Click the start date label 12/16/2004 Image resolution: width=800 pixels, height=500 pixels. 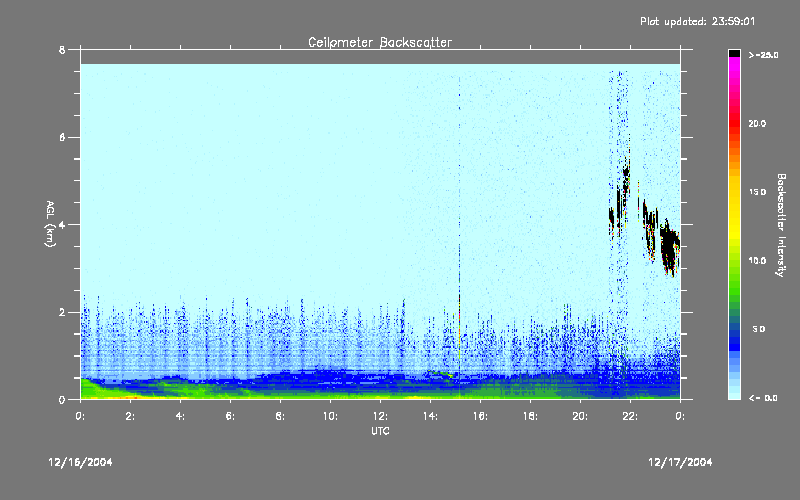pyautogui.click(x=80, y=462)
